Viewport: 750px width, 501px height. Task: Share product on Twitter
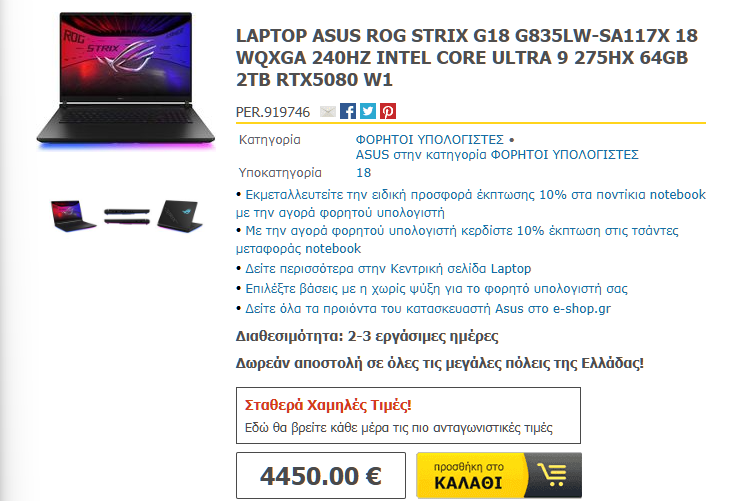[x=368, y=111]
